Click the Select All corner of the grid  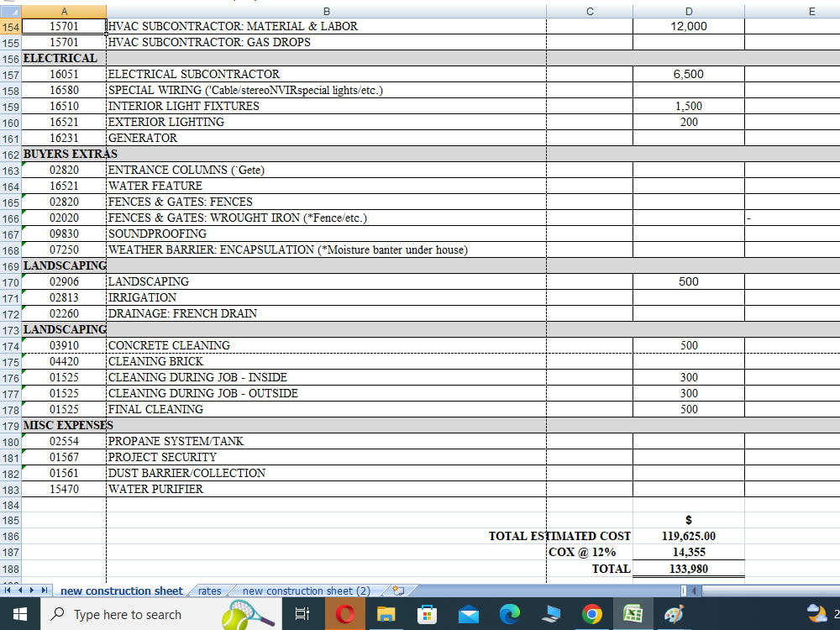click(x=10, y=11)
